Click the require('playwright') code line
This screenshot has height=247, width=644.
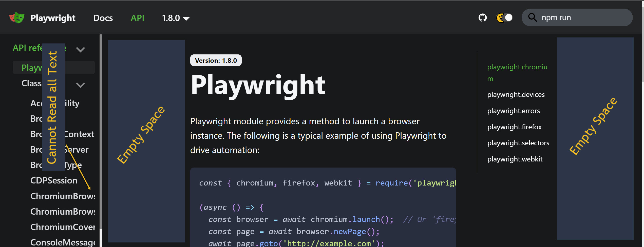[x=328, y=183]
